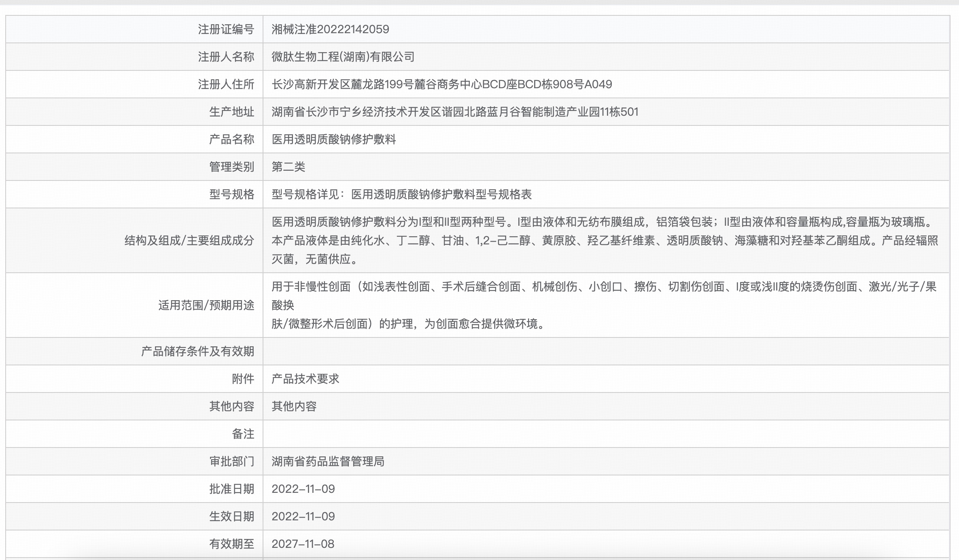Select the management class value 第二类
959x560 pixels.
click(288, 167)
